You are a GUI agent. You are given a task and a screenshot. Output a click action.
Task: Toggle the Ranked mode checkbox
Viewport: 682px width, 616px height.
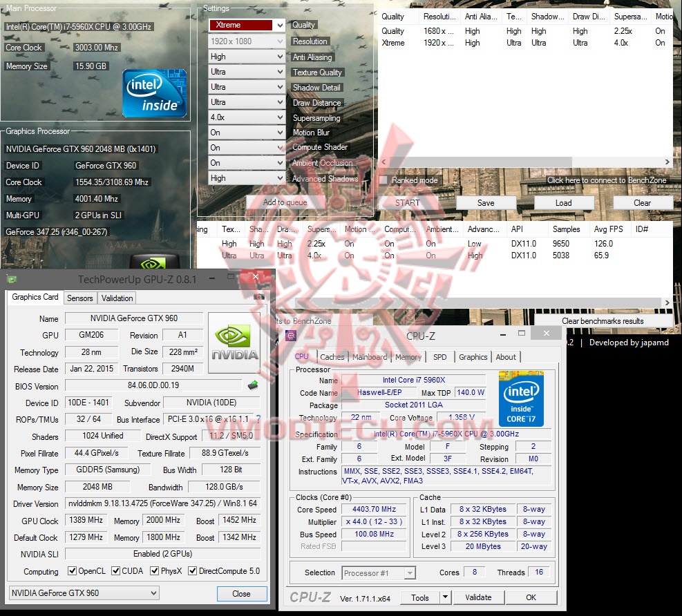(x=383, y=180)
